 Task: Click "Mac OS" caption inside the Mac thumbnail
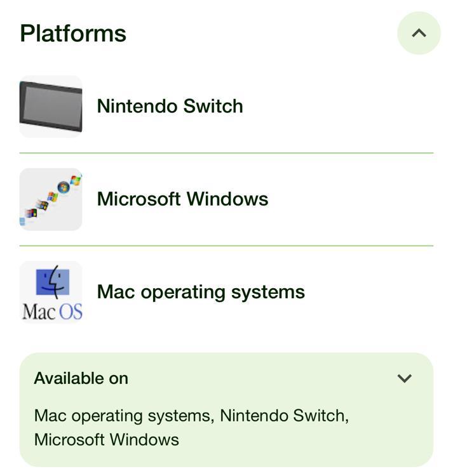click(x=52, y=312)
